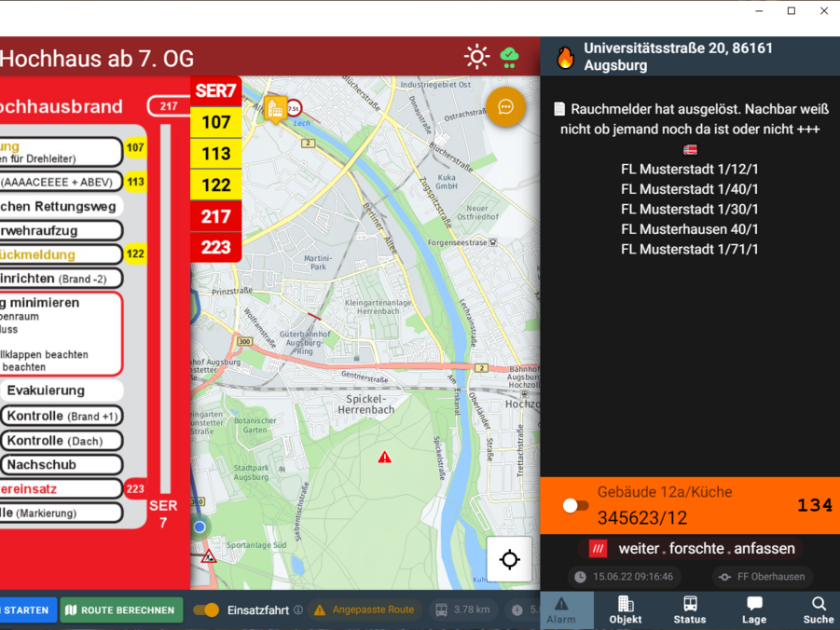Center map with the crosshair locate button
The height and width of the screenshot is (630, 840).
tap(509, 559)
